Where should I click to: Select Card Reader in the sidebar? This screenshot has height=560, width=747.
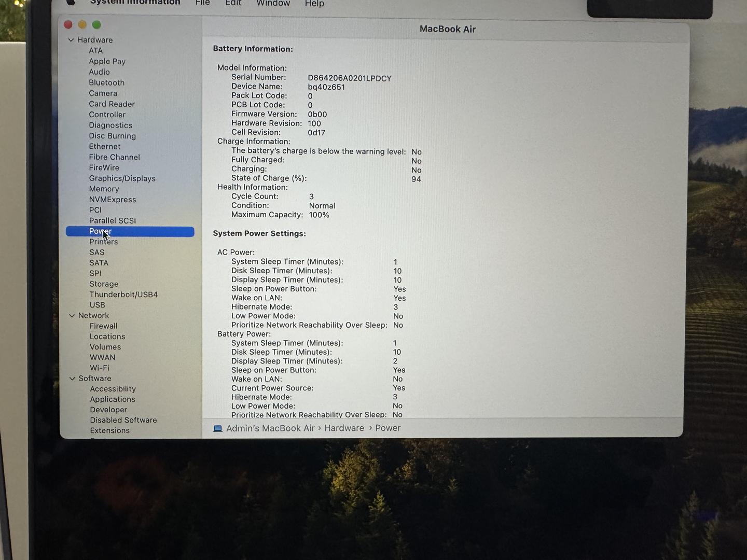(x=112, y=104)
